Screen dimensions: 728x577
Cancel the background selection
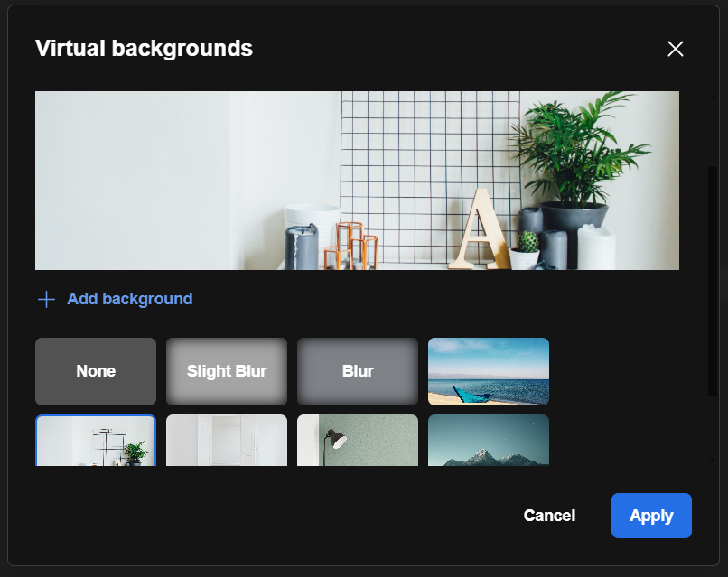[548, 515]
